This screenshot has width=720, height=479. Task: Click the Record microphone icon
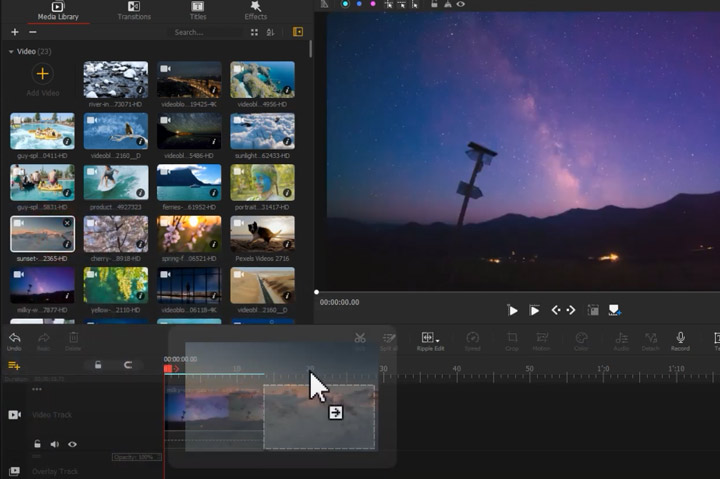click(x=680, y=339)
